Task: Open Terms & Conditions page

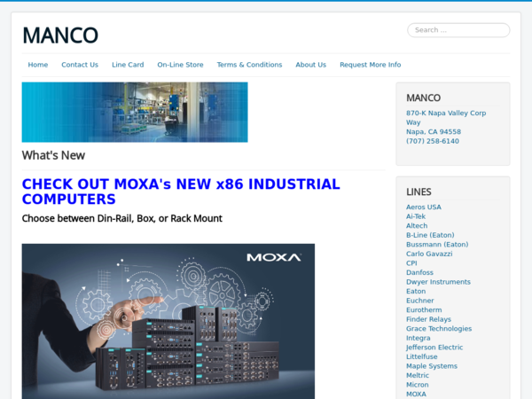Action: (249, 65)
